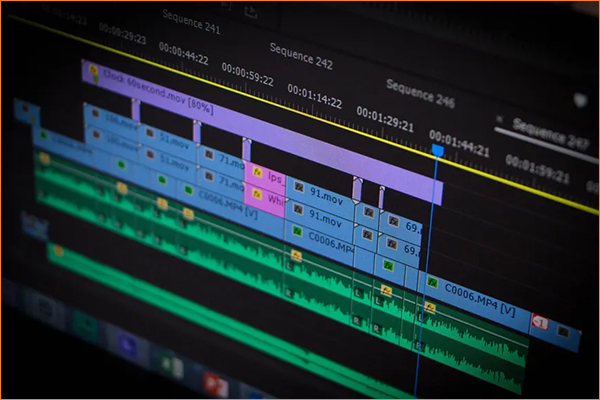
Task: Click the fx badge on the lower 91.mov clip
Action: tap(298, 209)
